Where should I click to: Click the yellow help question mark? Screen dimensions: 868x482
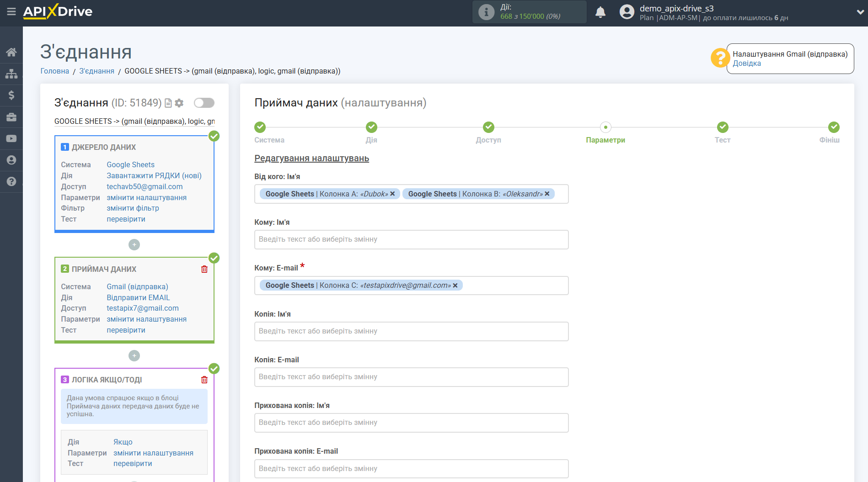click(720, 58)
